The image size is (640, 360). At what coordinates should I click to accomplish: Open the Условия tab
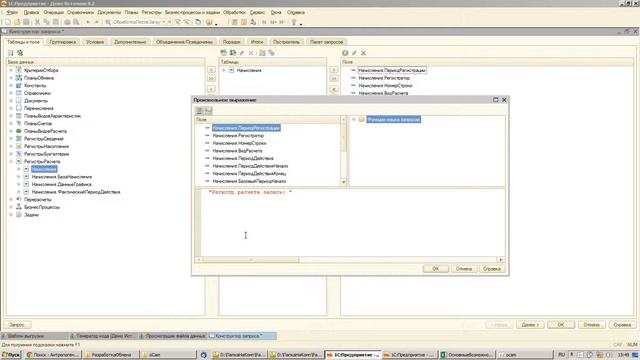(95, 42)
